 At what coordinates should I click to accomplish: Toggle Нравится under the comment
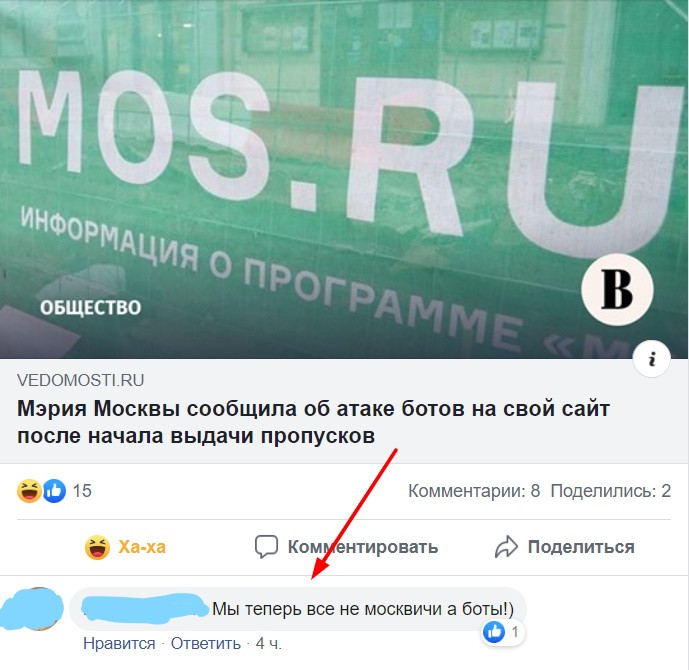pyautogui.click(x=119, y=644)
